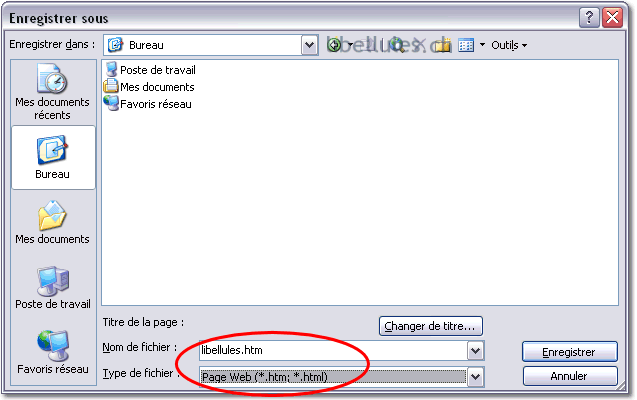Click the Search the Web globe icon
The height and width of the screenshot is (400, 637).
tap(397, 45)
